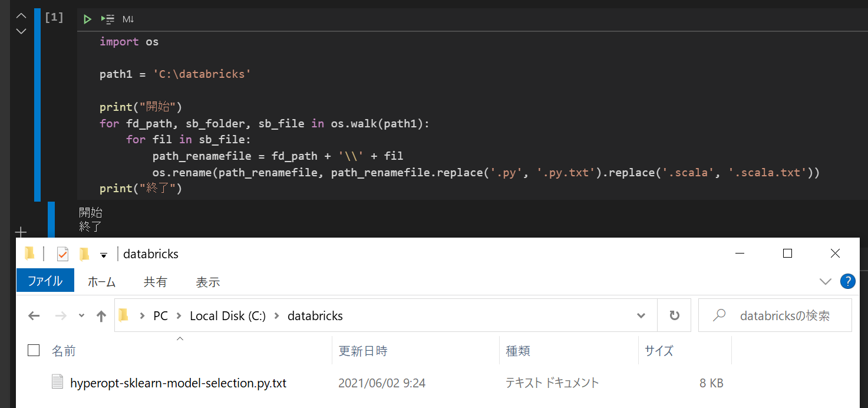This screenshot has height=408, width=868.
Task: Open the 共有 ribbon tab
Action: 156,282
